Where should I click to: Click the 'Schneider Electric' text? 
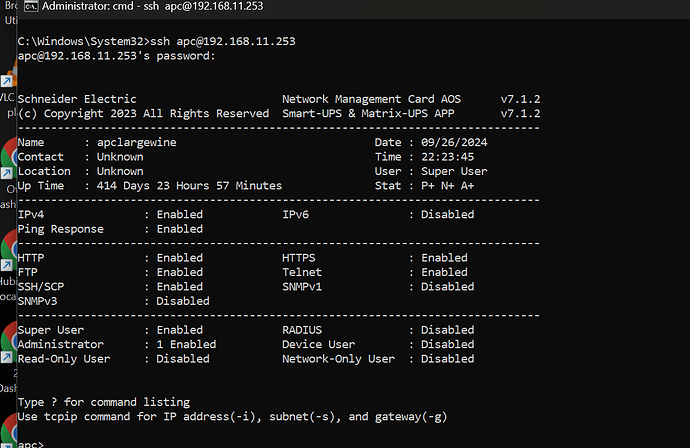click(77, 99)
